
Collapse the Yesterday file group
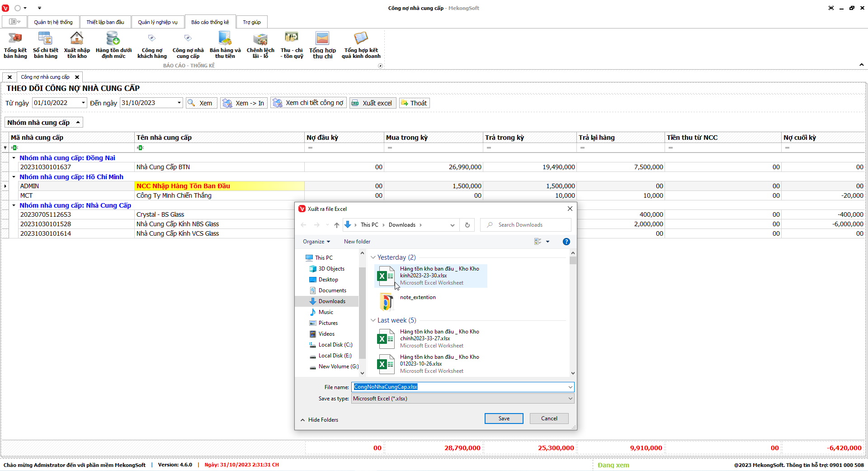(373, 257)
